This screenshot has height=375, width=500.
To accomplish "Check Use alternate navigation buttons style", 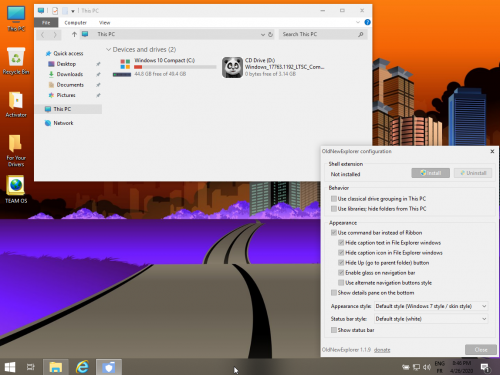I will click(341, 283).
